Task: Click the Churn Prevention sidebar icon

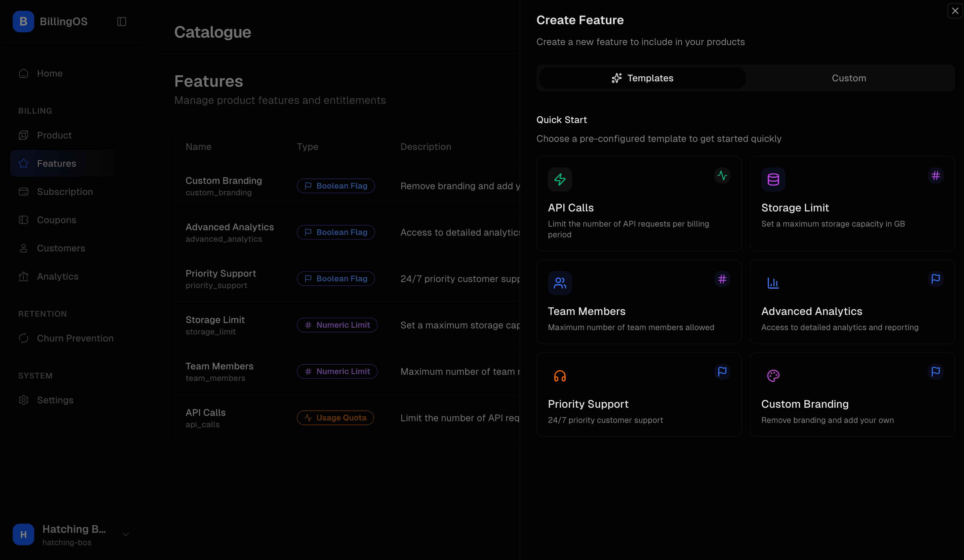Action: click(x=23, y=338)
